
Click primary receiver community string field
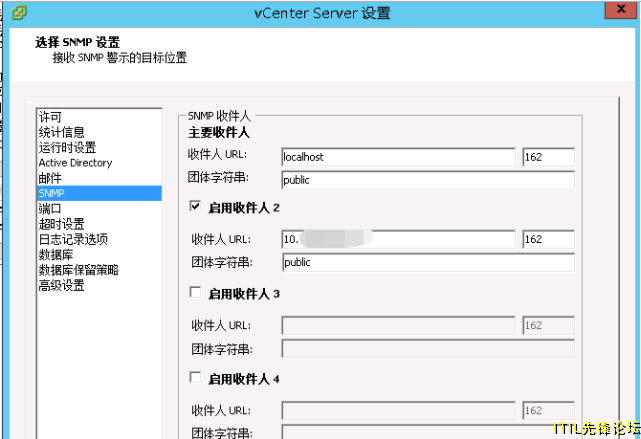tap(428, 180)
